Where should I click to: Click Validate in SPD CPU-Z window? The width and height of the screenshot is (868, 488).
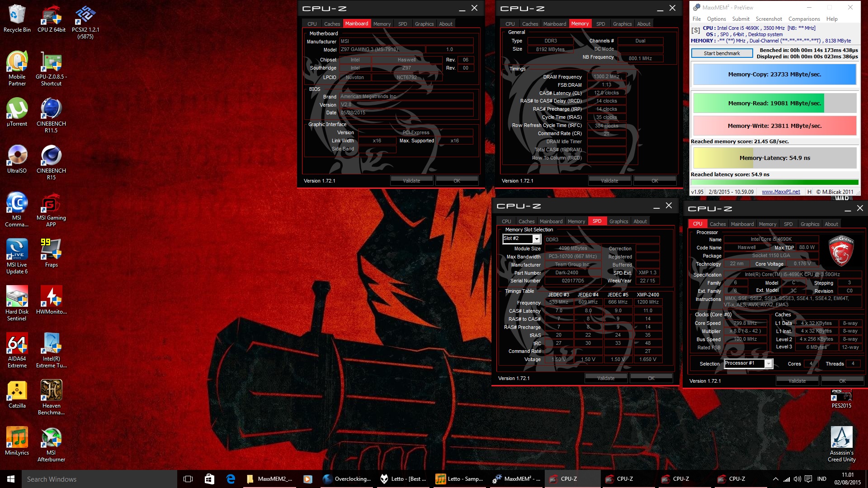click(606, 378)
